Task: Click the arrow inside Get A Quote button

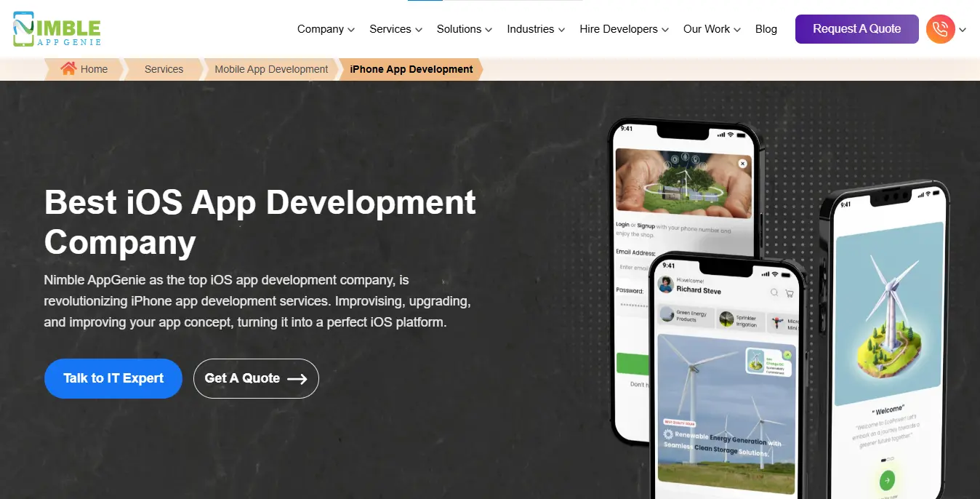Action: [299, 378]
